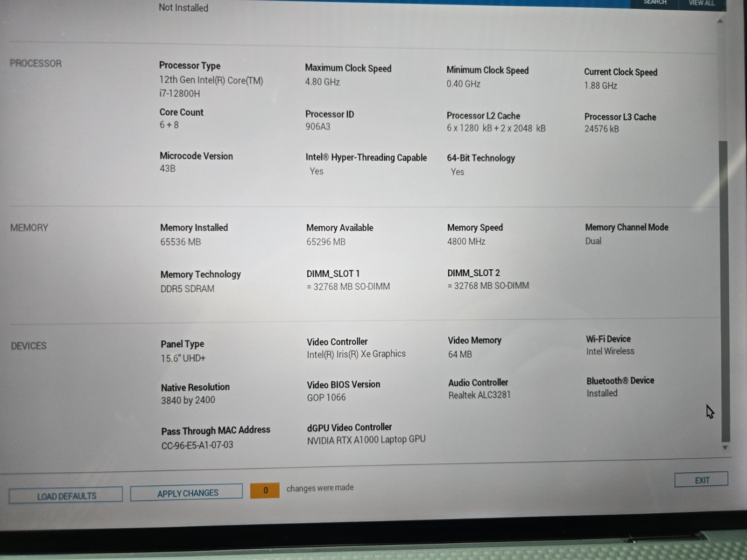Screen dimensions: 747x560
Task: Click the Panel Type value 15.6" UHD+
Action: (x=183, y=358)
